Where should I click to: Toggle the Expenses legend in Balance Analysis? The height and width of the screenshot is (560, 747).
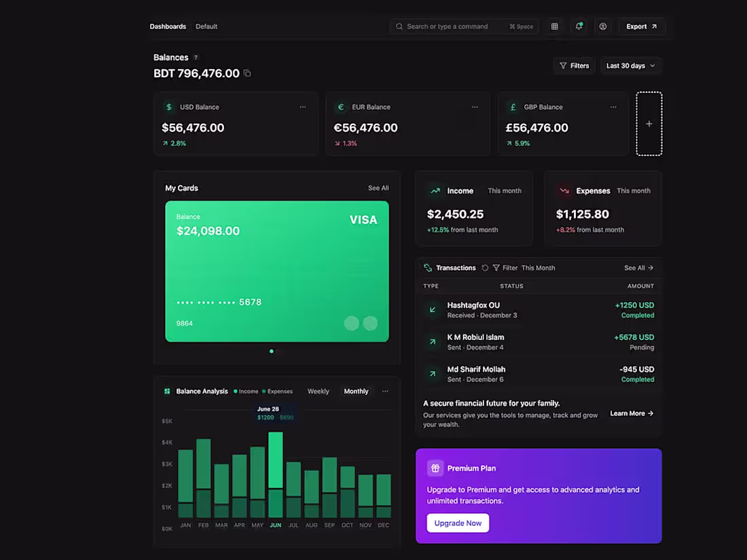pos(278,391)
